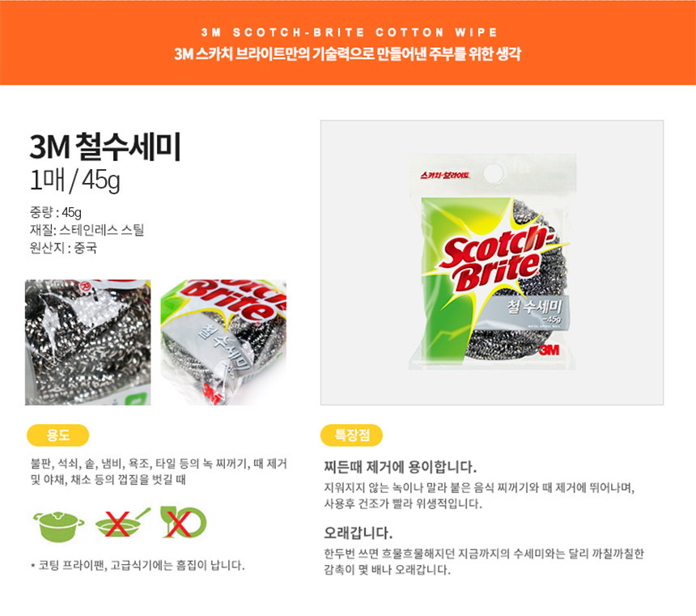Image resolution: width=696 pixels, height=616 pixels.
Task: Click the 1매 / 45g quantity text
Action: point(74,181)
